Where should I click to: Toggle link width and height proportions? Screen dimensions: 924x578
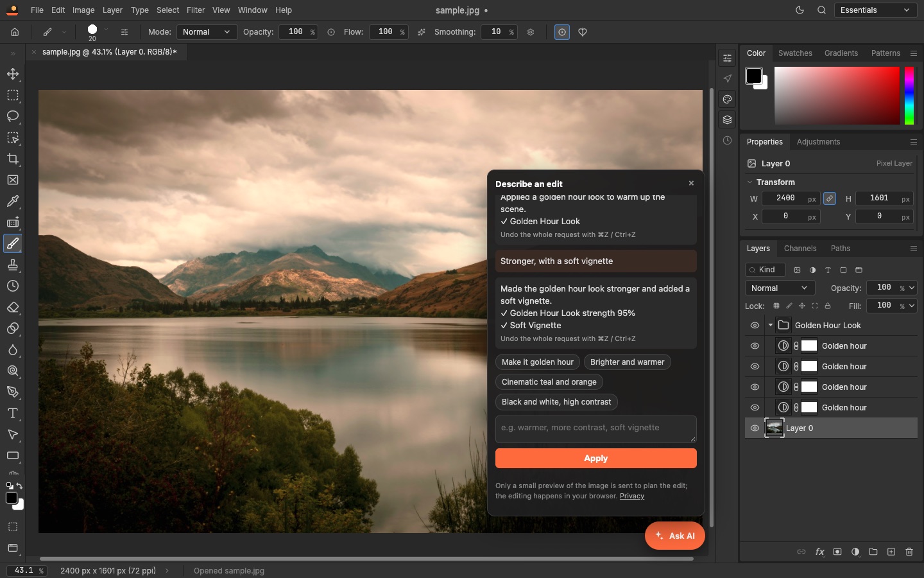tap(830, 198)
